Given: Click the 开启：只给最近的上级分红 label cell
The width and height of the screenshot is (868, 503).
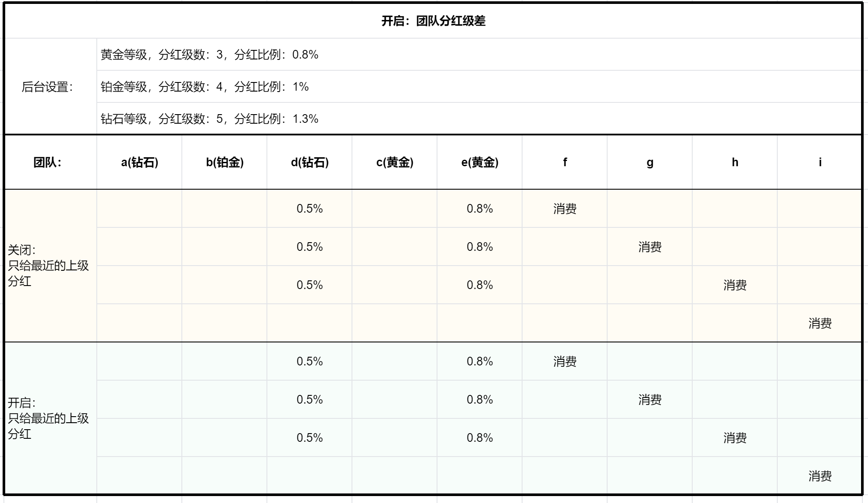Looking at the screenshot, I should tap(48, 418).
